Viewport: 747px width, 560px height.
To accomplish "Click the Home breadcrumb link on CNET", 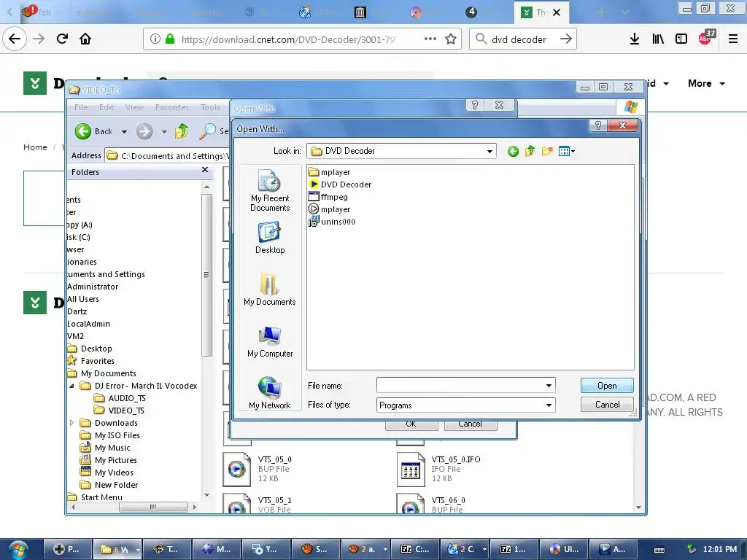I will tap(35, 147).
